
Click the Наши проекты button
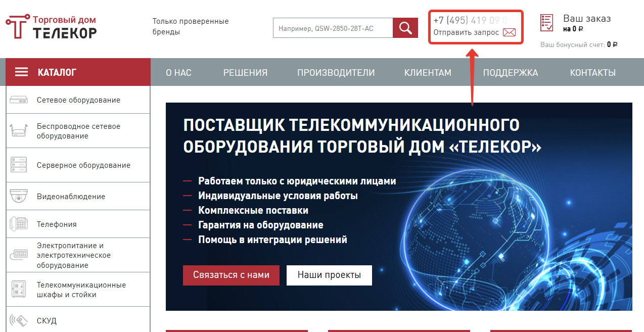coord(329,275)
